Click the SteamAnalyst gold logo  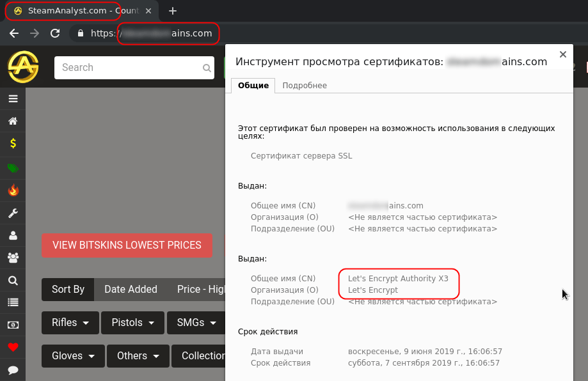pos(23,66)
